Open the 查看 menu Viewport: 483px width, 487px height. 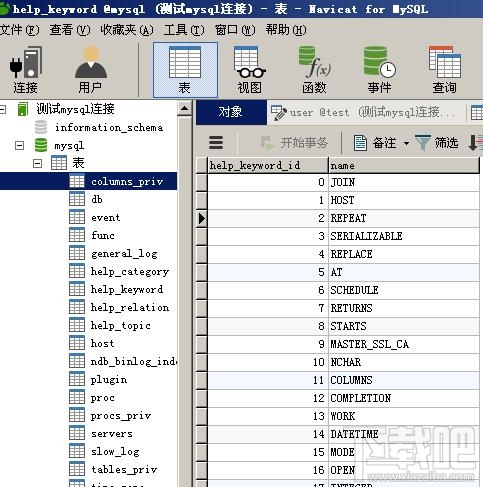[x=70, y=30]
